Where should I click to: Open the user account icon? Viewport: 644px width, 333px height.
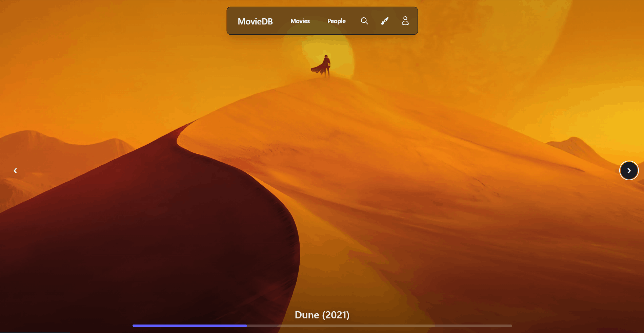click(405, 21)
